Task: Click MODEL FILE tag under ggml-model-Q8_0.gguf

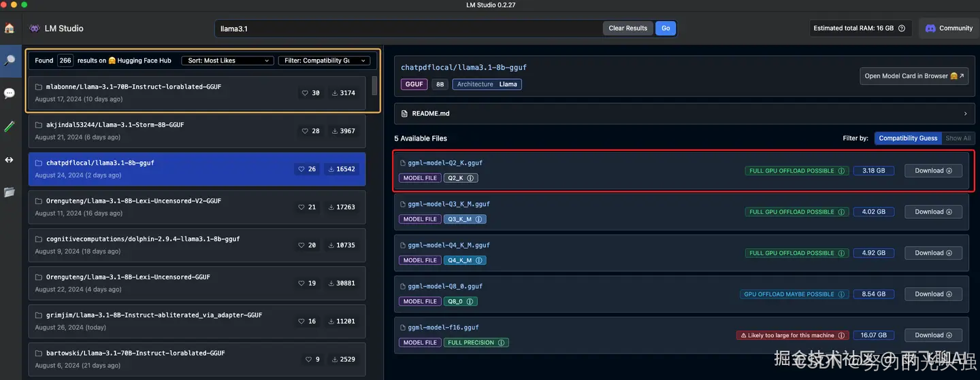Action: [x=420, y=301]
